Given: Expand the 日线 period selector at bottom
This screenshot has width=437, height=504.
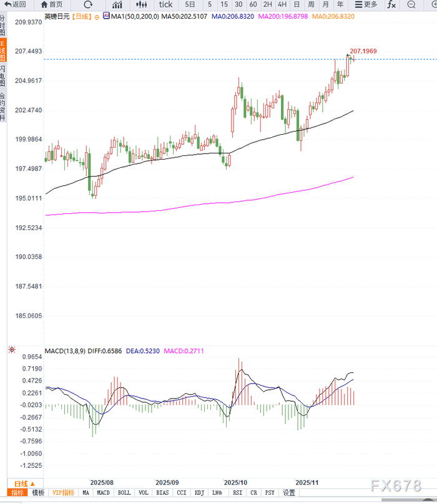Looking at the screenshot, I should (x=25, y=483).
